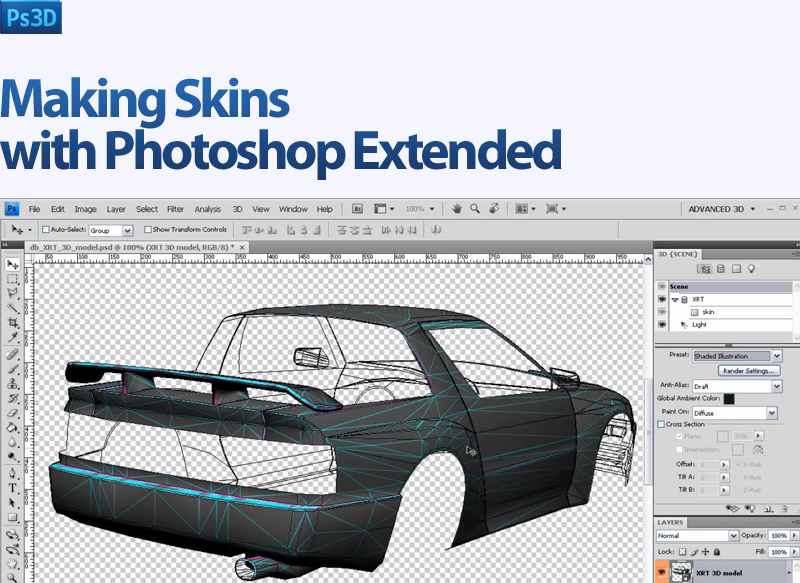Enable Show Transform Controls checkbox
Viewport: 800px width, 583px height.
(x=147, y=230)
